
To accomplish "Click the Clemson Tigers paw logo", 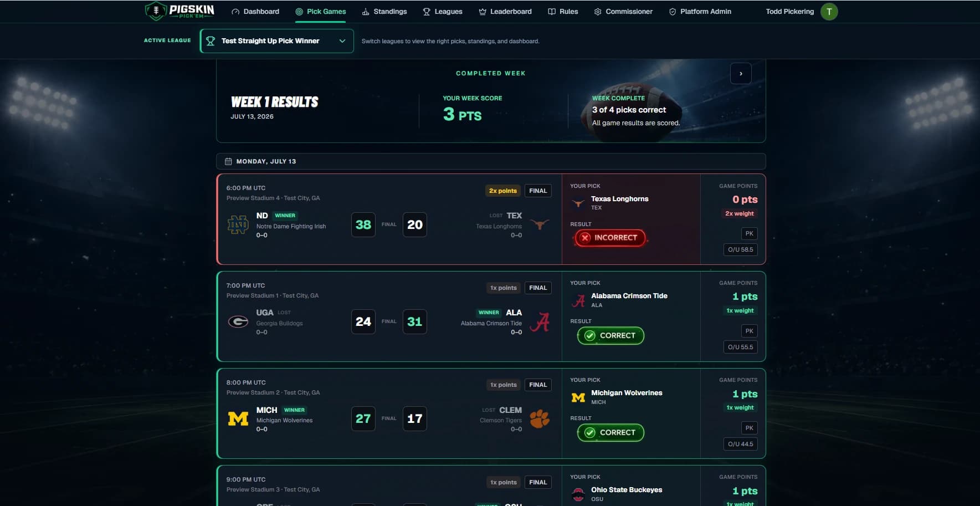I will click(x=540, y=418).
